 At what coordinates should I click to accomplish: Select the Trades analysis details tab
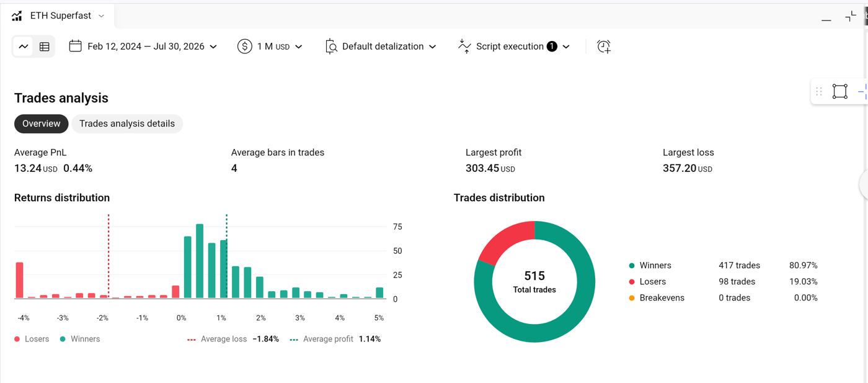pyautogui.click(x=127, y=124)
